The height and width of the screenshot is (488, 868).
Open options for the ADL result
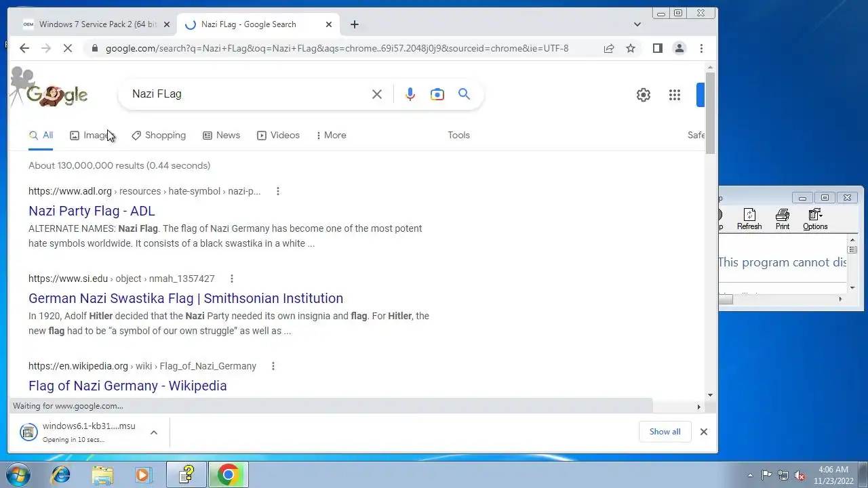[x=278, y=191]
